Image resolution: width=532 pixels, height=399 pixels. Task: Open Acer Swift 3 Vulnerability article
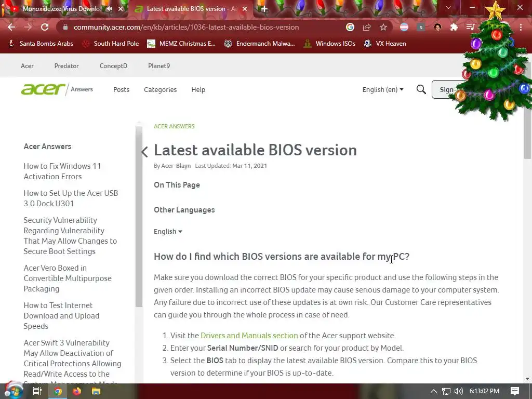tap(72, 361)
